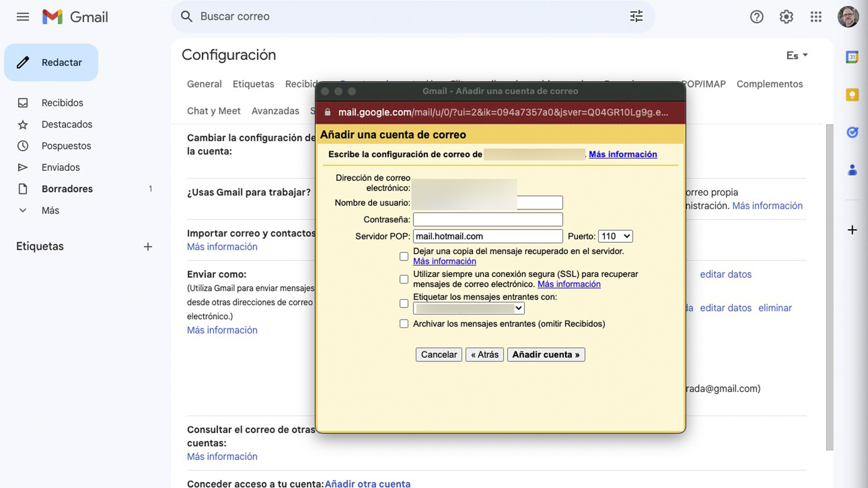Click the Contraseña password field
This screenshot has width=868, height=488.
(x=488, y=220)
